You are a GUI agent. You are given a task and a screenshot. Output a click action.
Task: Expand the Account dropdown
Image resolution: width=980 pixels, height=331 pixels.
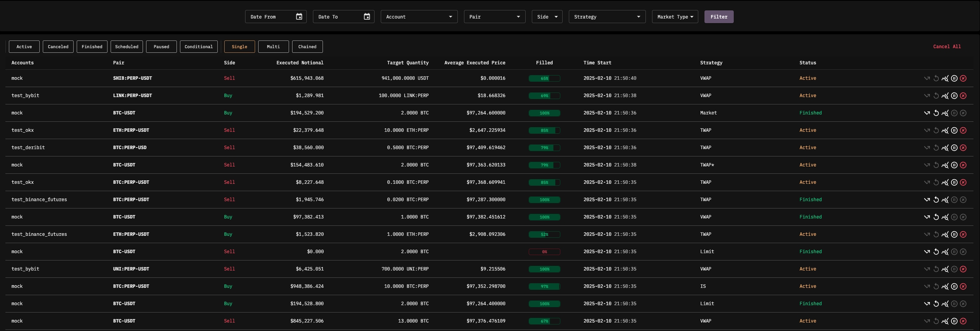[x=419, y=17]
